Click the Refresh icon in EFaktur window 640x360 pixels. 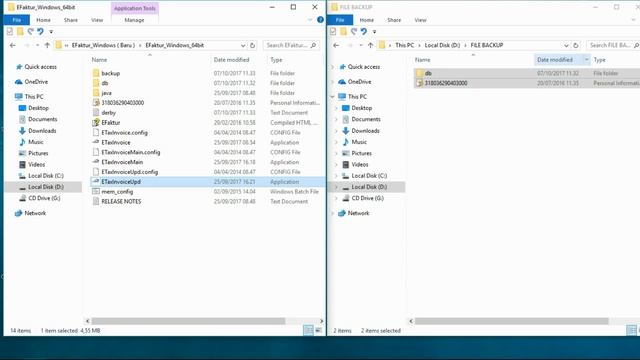click(x=253, y=45)
